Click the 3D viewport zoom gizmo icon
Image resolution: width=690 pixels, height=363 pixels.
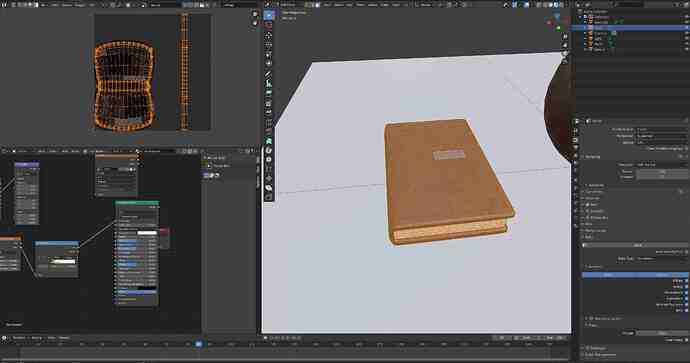[565, 37]
